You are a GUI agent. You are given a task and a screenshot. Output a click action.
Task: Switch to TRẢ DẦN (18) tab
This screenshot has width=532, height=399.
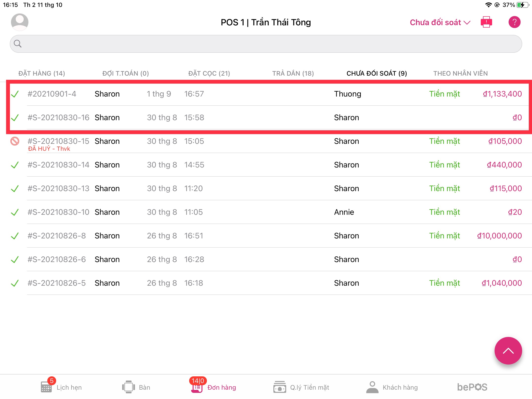[293, 73]
